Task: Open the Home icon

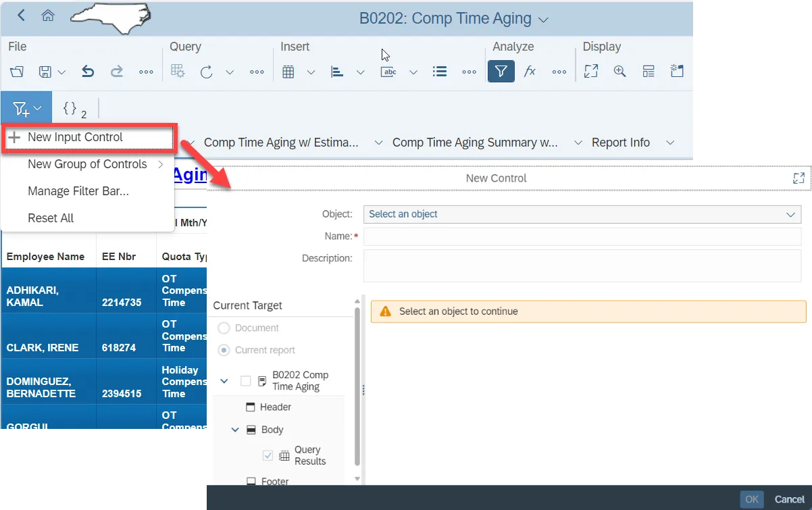Action: click(47, 16)
